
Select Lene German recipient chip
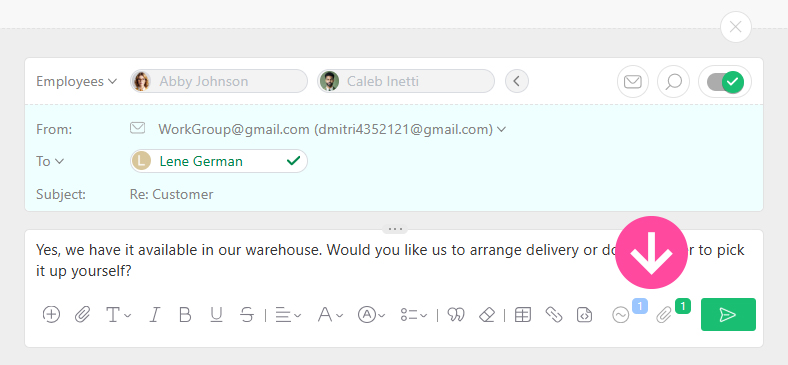click(219, 161)
